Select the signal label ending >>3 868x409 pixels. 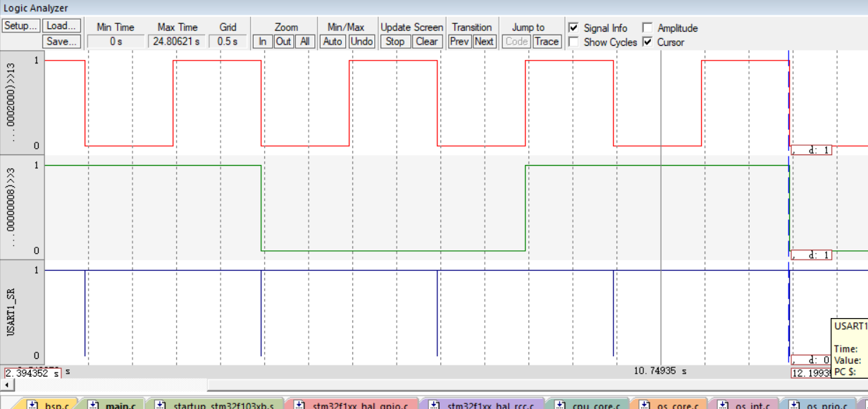point(10,208)
